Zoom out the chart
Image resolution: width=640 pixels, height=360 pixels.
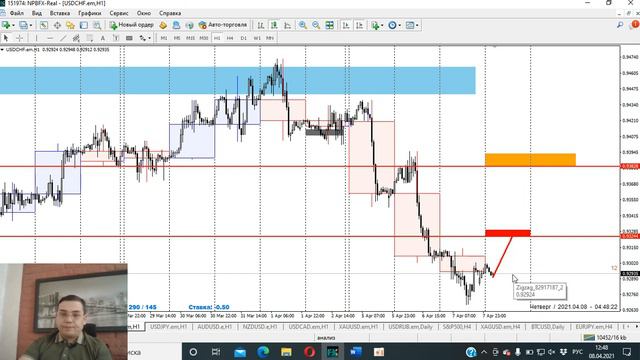(x=316, y=25)
